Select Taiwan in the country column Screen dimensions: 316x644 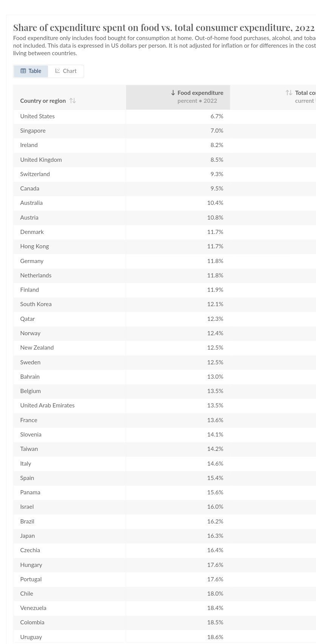29,449
